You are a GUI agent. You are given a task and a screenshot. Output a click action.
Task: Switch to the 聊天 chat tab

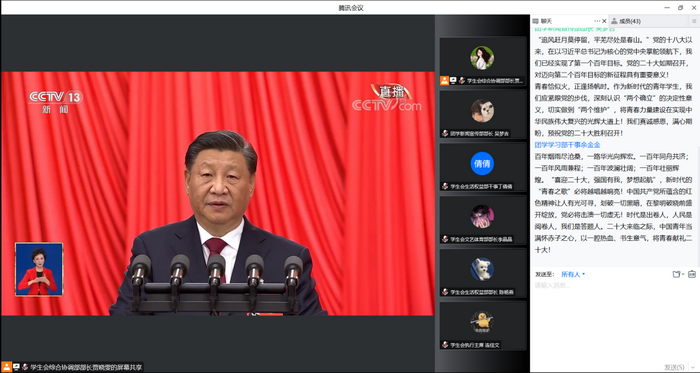point(546,21)
